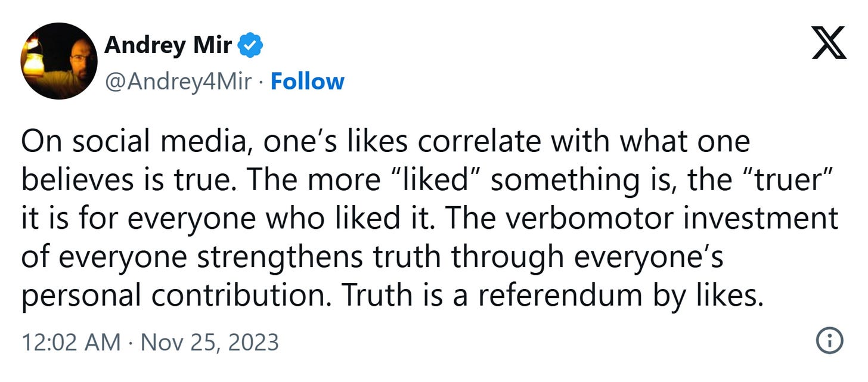This screenshot has width=868, height=382.
Task: Open the 12:02 AM timestamp
Action: (x=68, y=342)
